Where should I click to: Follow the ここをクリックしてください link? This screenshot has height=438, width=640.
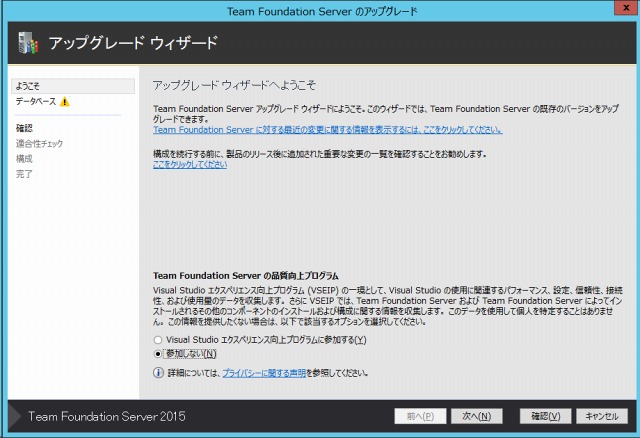190,164
